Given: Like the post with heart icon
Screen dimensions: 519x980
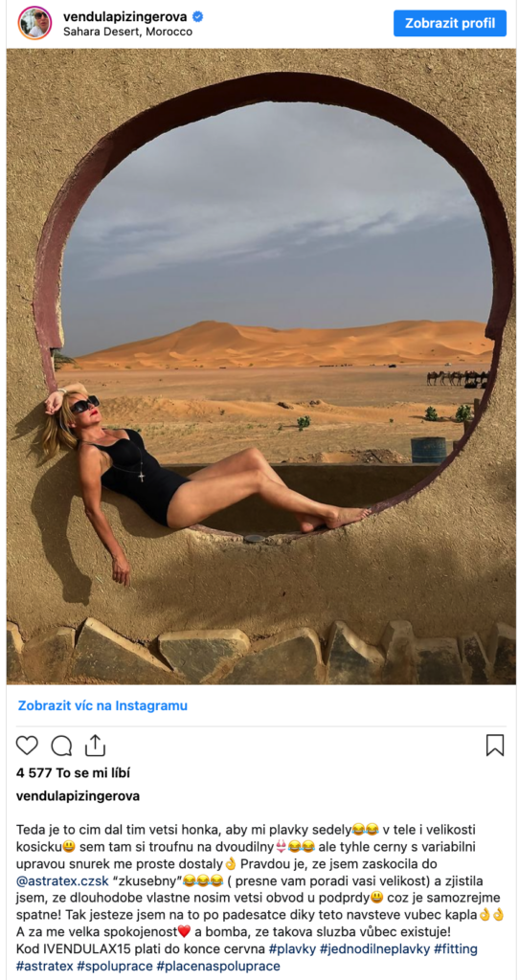Looking at the screenshot, I should tap(27, 745).
